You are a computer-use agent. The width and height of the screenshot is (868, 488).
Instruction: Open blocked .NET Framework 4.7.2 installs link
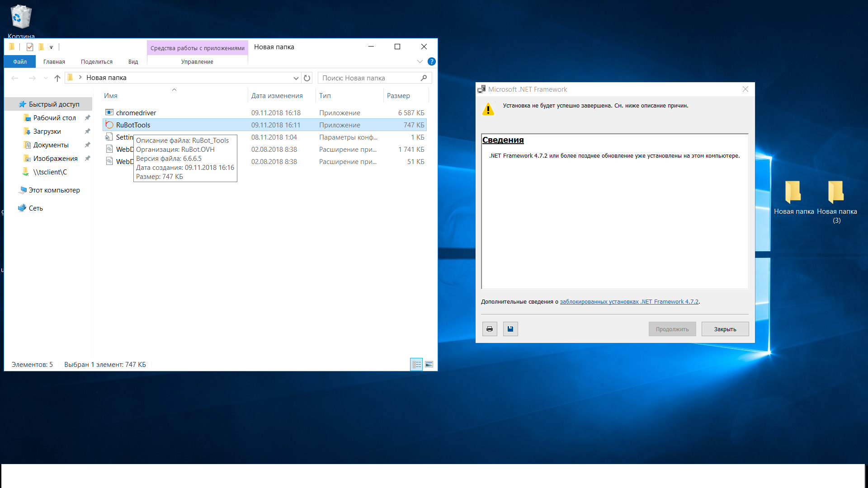[629, 302]
